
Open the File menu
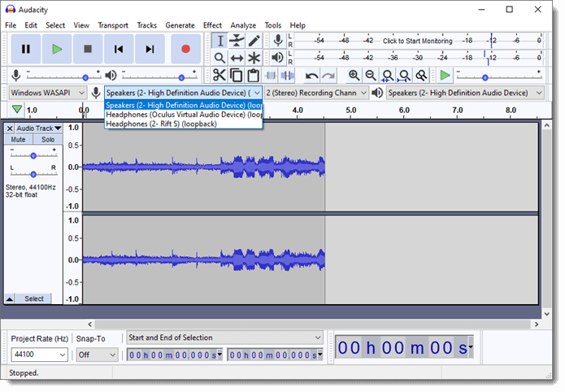click(11, 25)
